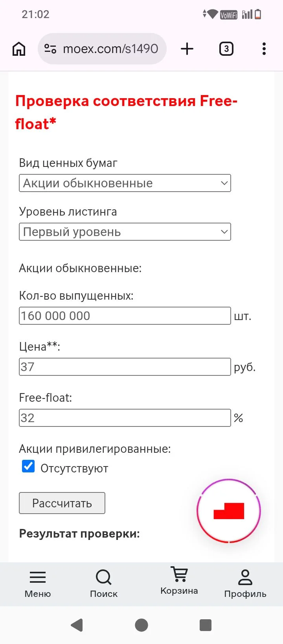Image resolution: width=283 pixels, height=644 pixels.
Task: Open the Меню hamburger tab
Action: pyautogui.click(x=38, y=584)
